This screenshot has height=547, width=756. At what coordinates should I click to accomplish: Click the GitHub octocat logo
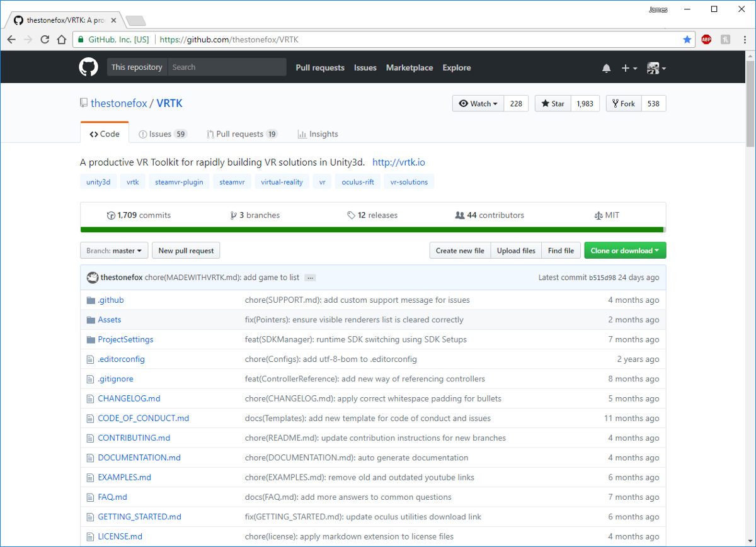pos(88,67)
